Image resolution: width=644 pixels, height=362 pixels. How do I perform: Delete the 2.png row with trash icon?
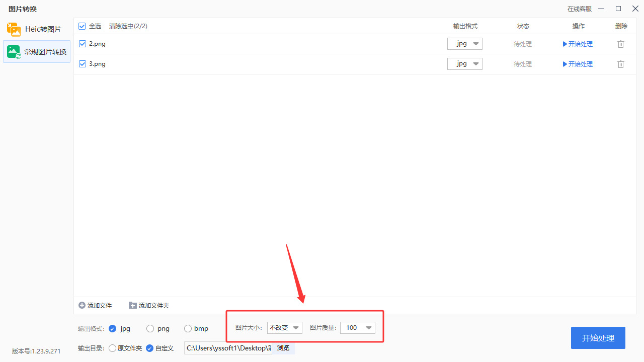[621, 44]
